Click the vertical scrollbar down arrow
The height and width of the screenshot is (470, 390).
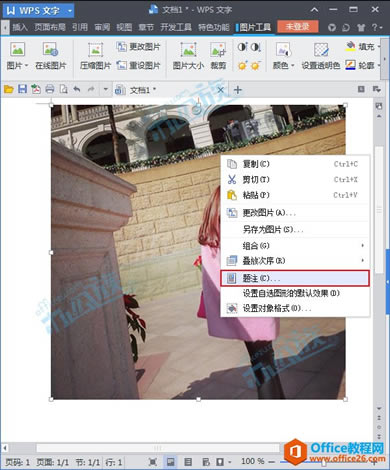(x=379, y=408)
